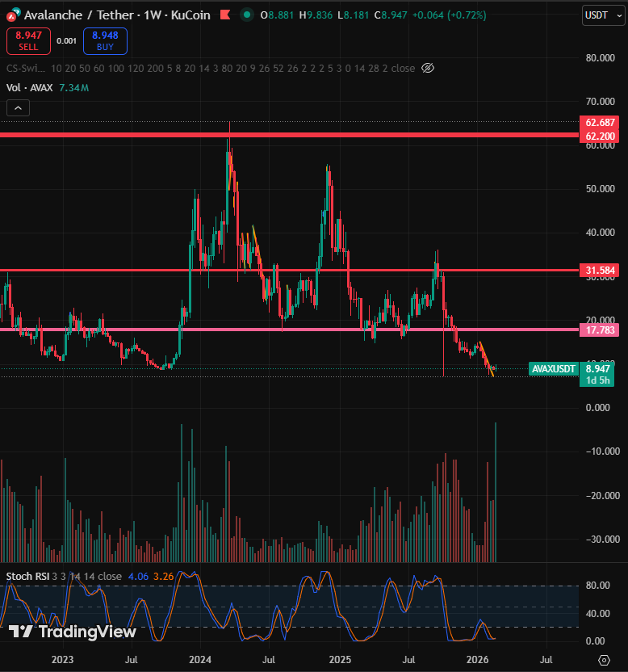
Task: Click the 80.00 Stoch RSI scale label
Action: [597, 586]
